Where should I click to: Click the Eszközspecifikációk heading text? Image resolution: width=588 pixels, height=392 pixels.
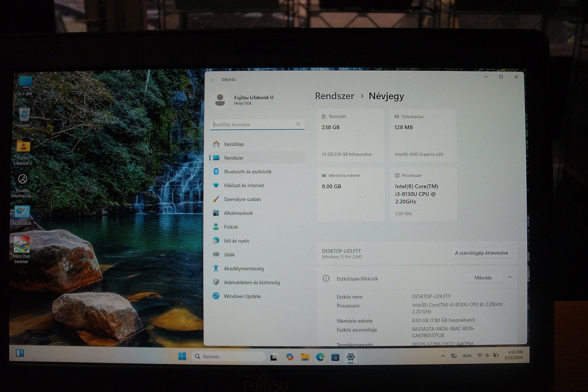(357, 279)
